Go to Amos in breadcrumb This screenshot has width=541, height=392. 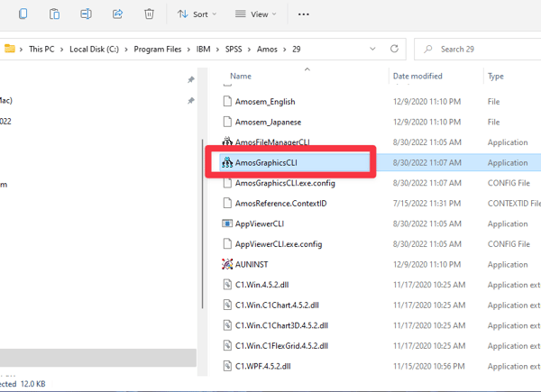[267, 50]
